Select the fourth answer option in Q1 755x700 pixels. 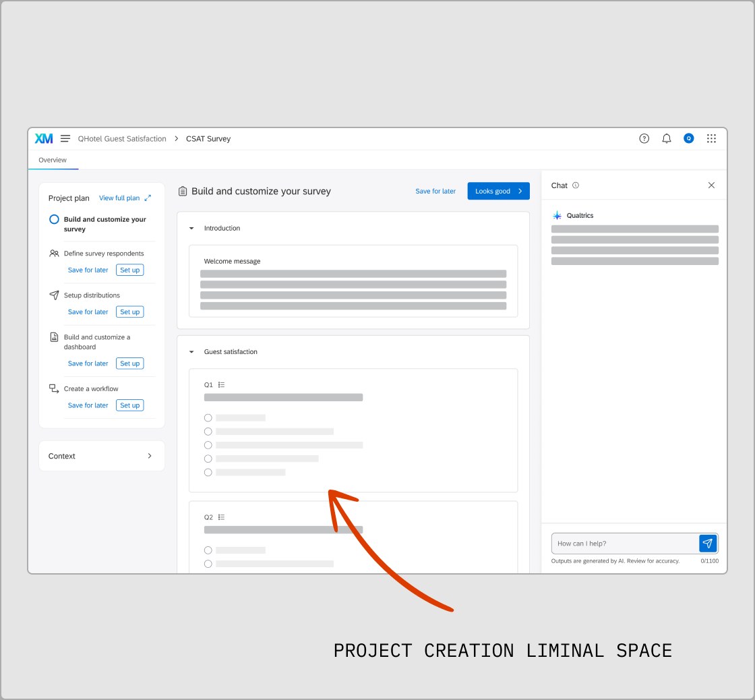(208, 459)
